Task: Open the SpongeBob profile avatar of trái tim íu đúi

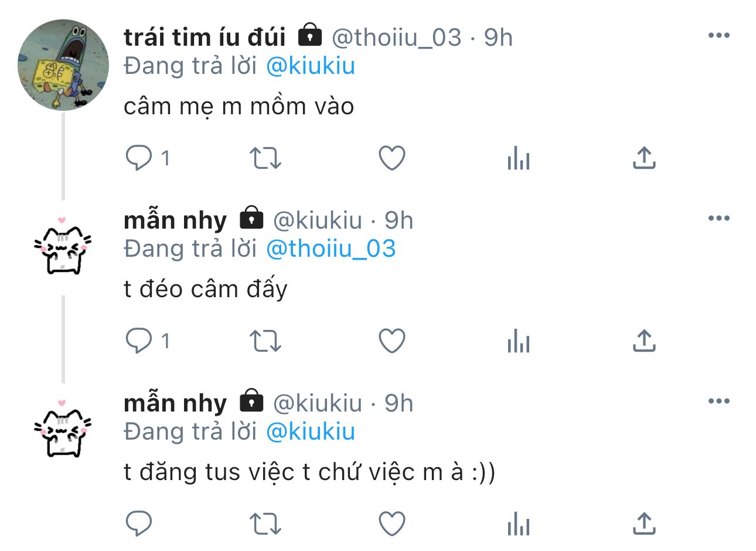Action: pos(63,65)
